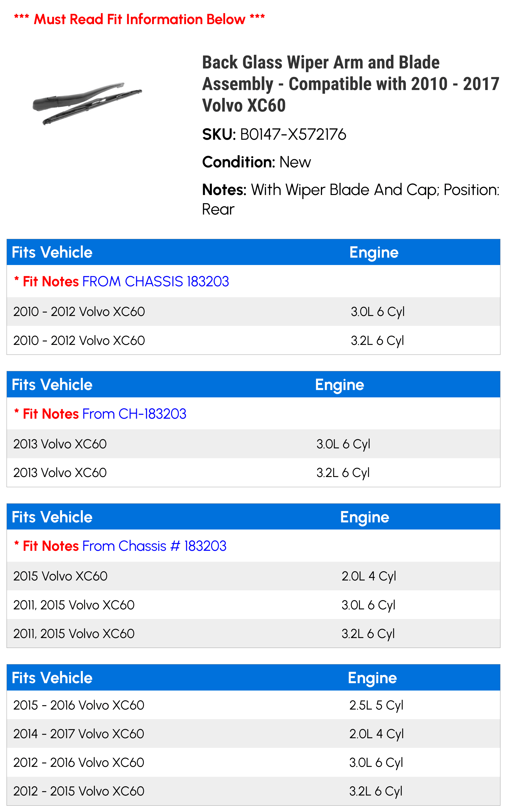Select the product title mentioning Volvo XC60
The image size is (507, 812).
pos(351,84)
